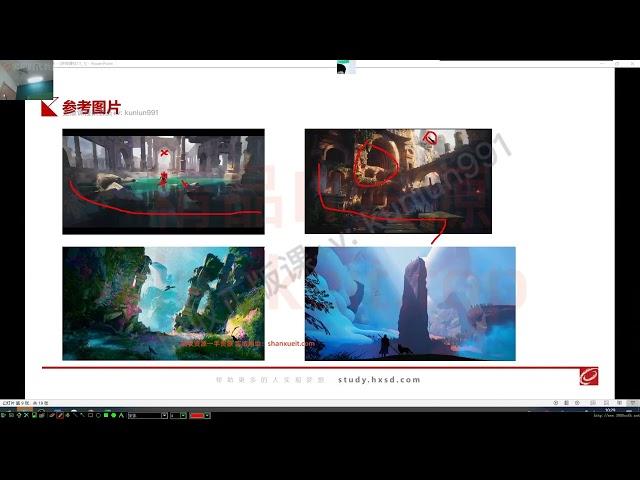
Task: Click the green X clear icon
Action: (x=27, y=415)
